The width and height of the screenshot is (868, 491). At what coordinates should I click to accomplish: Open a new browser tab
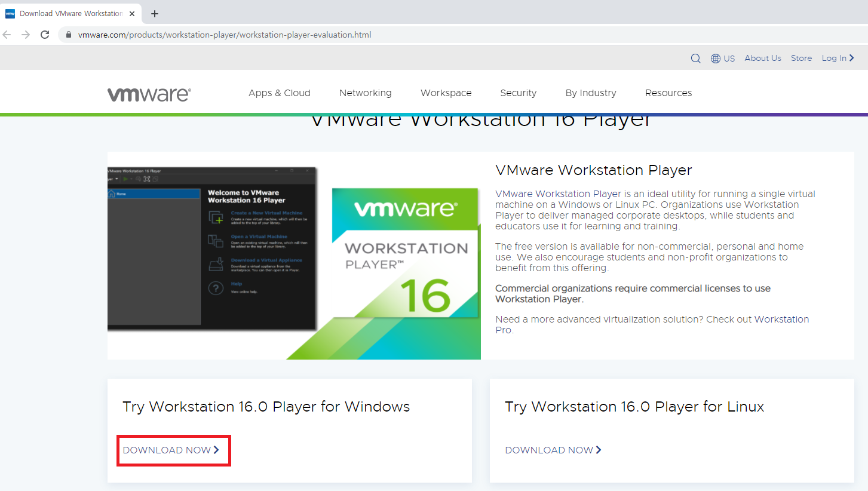pos(155,13)
